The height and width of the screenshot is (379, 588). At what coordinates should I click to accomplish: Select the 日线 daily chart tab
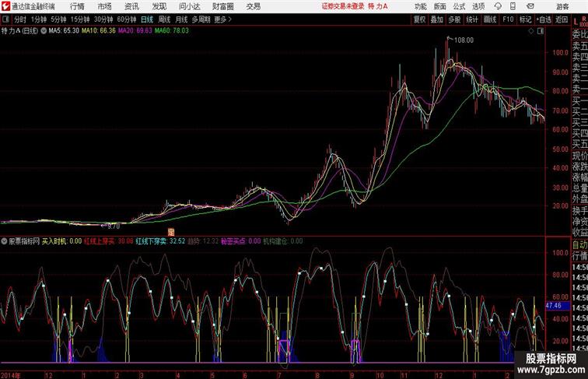click(147, 19)
